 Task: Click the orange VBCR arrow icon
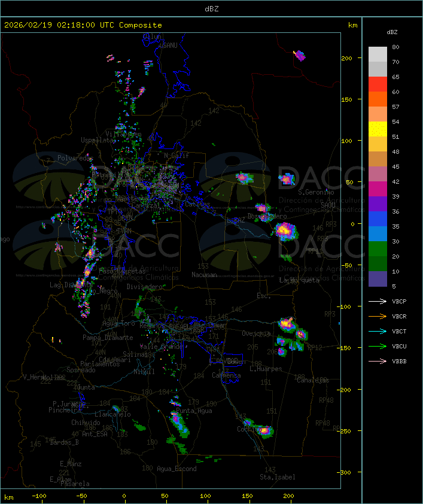click(x=378, y=316)
